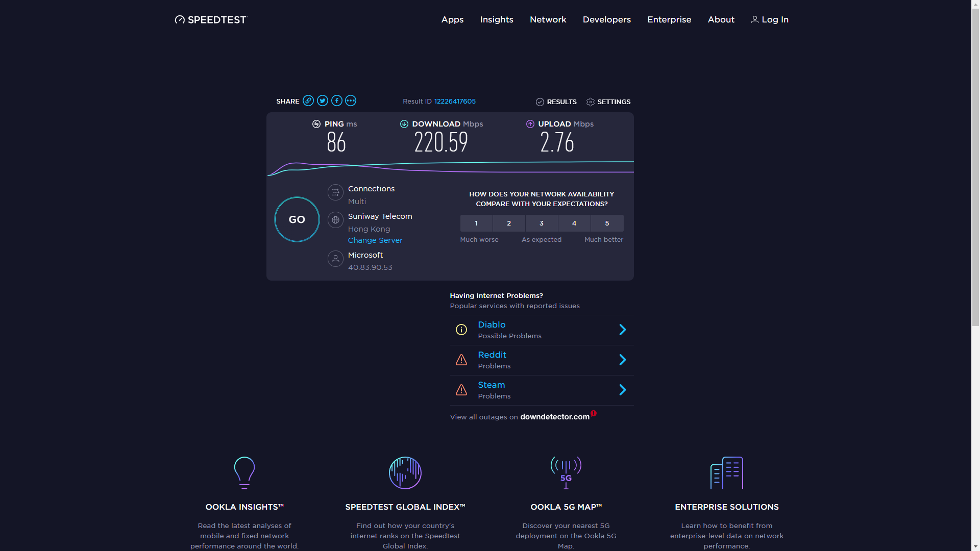980x551 pixels.
Task: Click the Change Server link
Action: (375, 240)
